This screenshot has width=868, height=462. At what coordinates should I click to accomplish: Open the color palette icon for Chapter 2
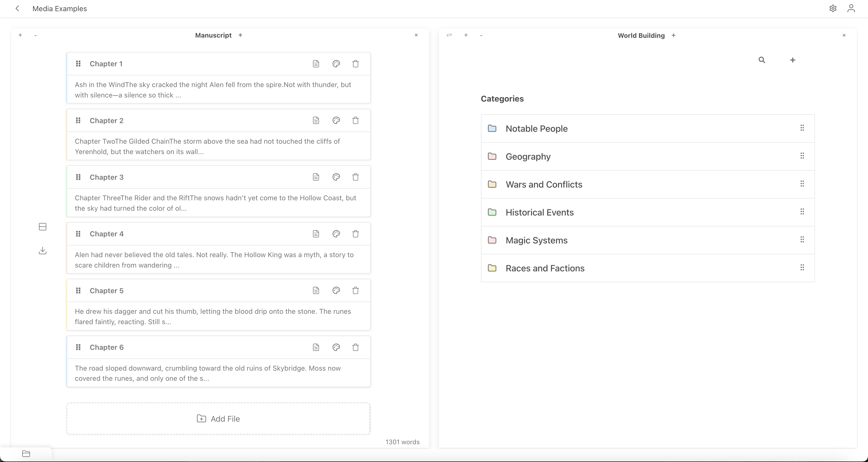pyautogui.click(x=336, y=120)
